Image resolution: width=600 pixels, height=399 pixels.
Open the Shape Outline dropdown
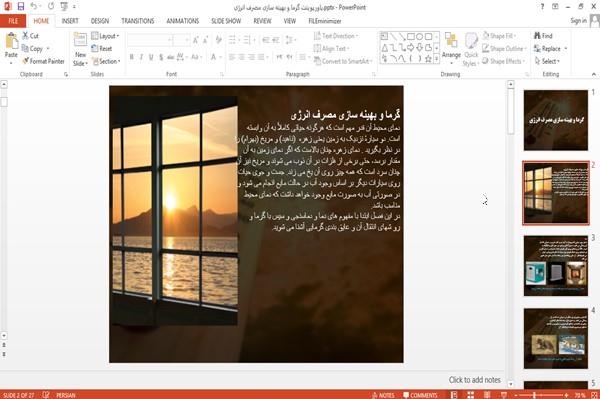[504, 49]
